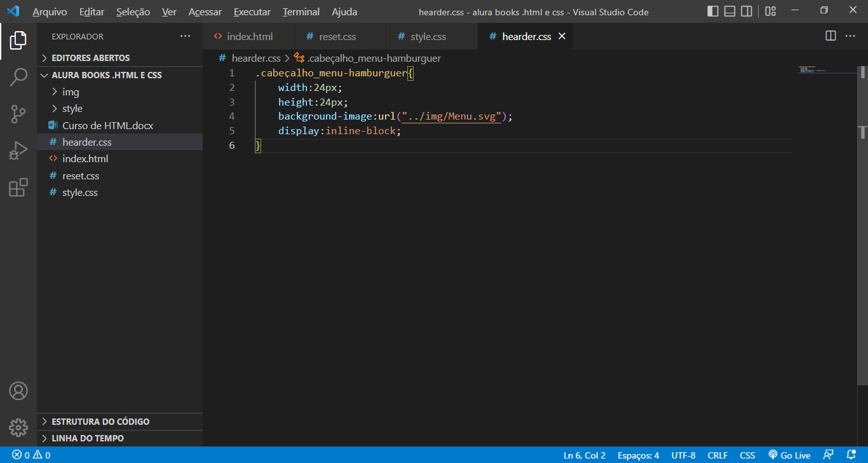Click the Ln 6, Col 2 cursor position
This screenshot has width=868, height=463.
(x=585, y=455)
